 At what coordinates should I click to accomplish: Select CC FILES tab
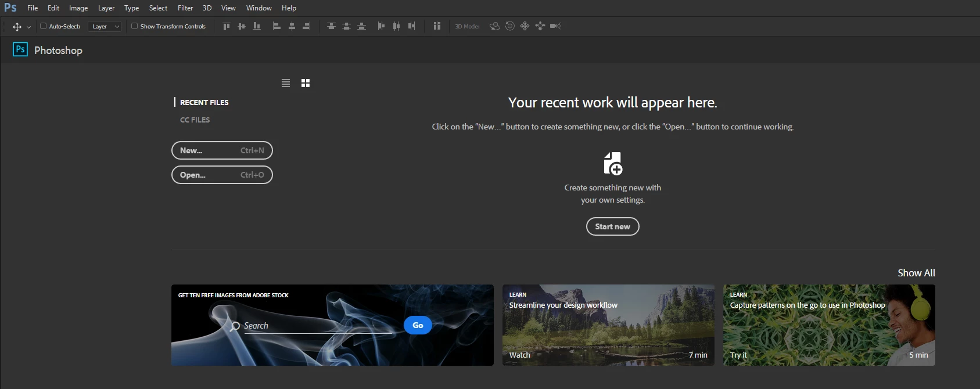195,120
